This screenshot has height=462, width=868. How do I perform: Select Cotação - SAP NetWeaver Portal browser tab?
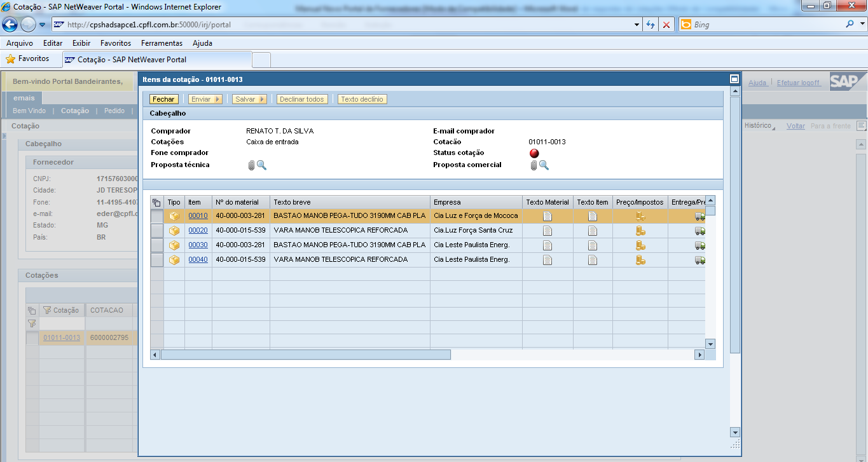point(157,59)
